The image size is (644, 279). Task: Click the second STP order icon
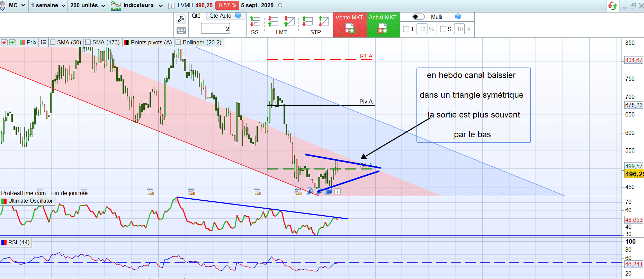(323, 22)
